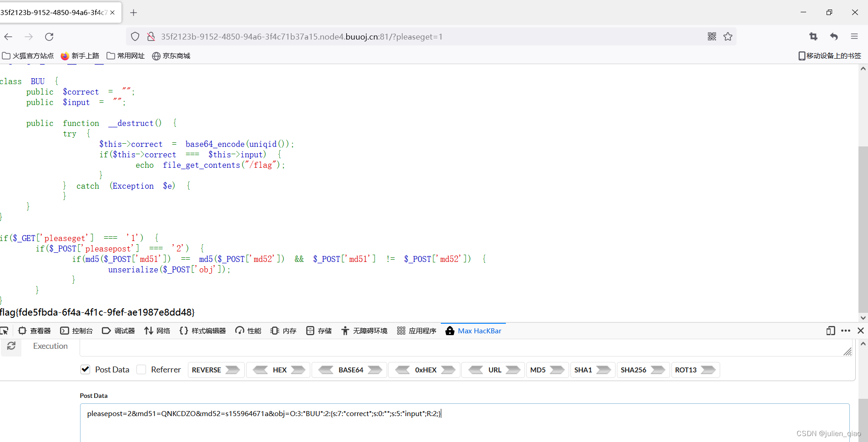The height and width of the screenshot is (442, 868).
Task: Open 移动设备上的书签 folder
Action: click(830, 55)
